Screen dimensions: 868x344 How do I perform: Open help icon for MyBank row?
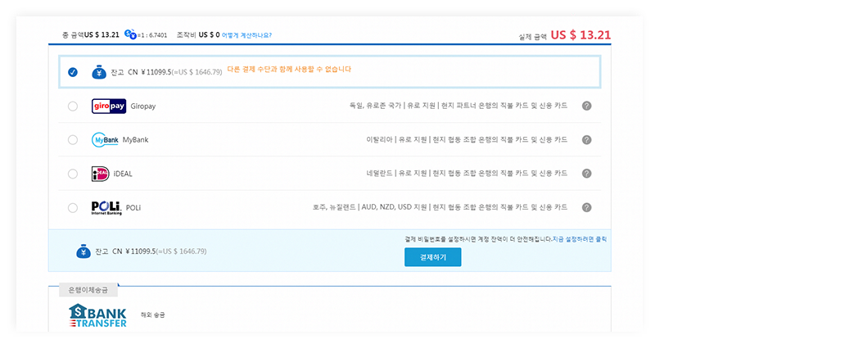(586, 140)
